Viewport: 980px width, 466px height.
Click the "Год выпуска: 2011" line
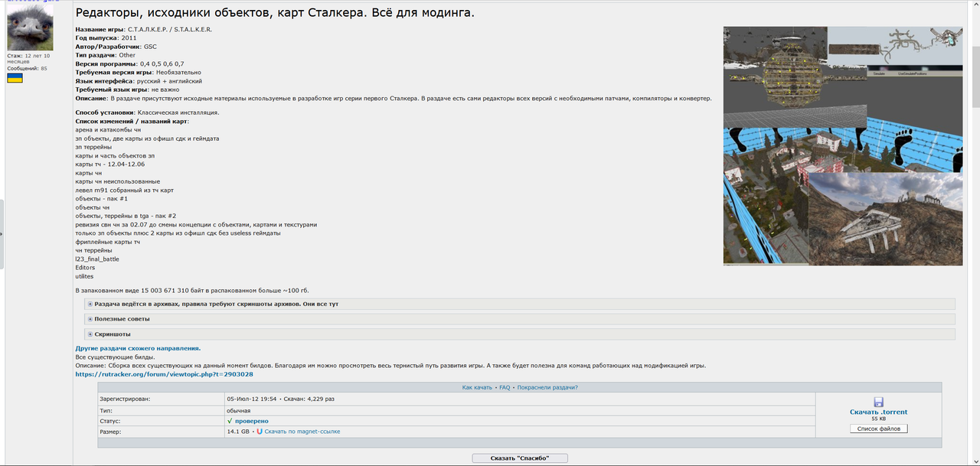click(106, 37)
